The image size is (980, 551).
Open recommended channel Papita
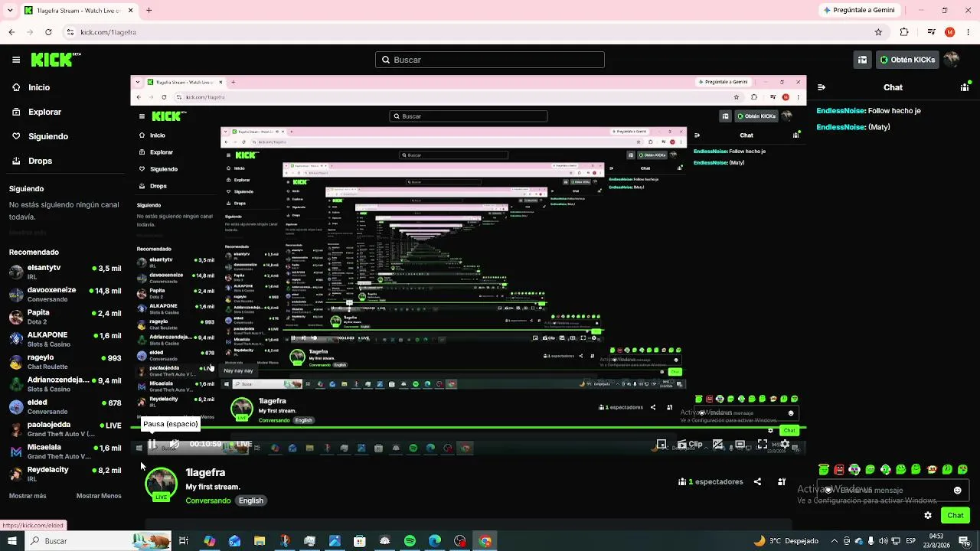tap(65, 317)
